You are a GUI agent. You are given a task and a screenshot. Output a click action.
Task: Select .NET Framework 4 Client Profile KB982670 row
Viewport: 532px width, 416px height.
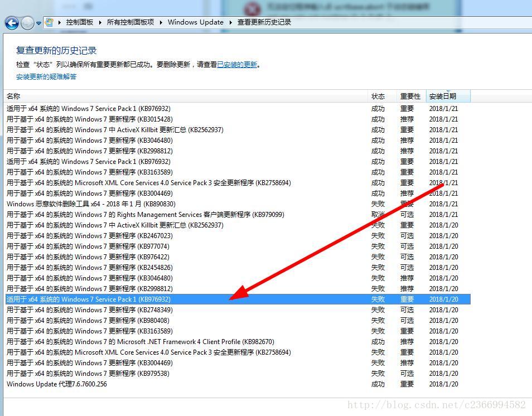237,342
